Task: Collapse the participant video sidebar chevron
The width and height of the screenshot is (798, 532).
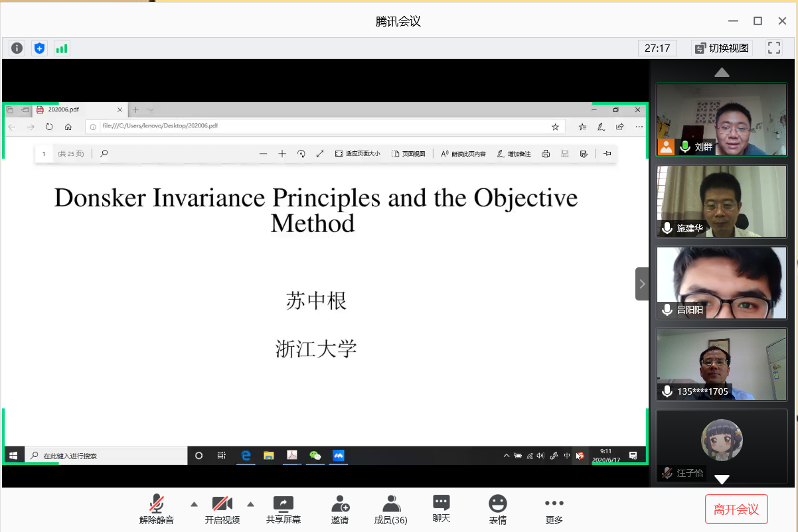Action: (x=642, y=284)
